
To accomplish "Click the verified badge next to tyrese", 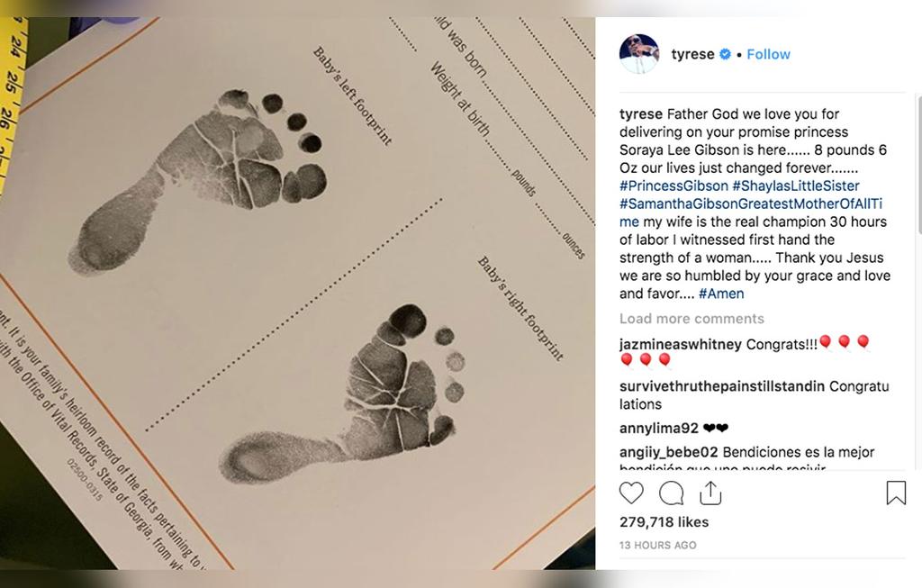I will (x=726, y=54).
